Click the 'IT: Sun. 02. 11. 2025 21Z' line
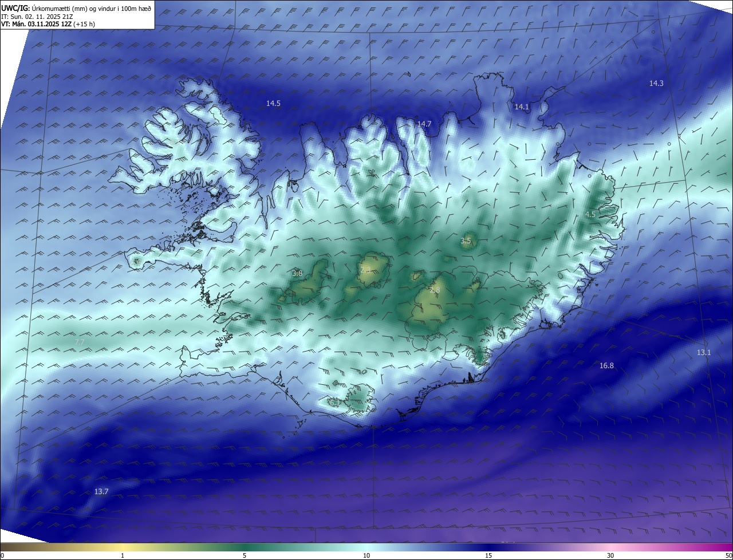The width and height of the screenshot is (733, 560). pos(38,17)
